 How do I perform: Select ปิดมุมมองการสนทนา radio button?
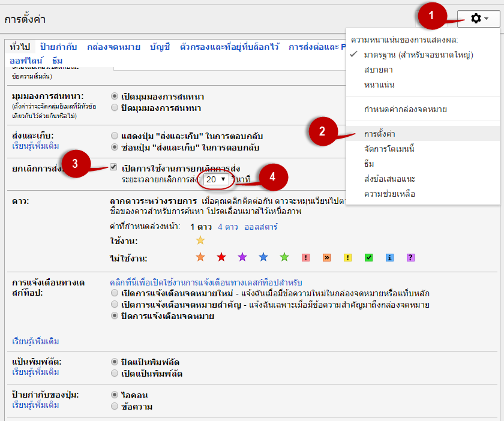click(x=115, y=108)
